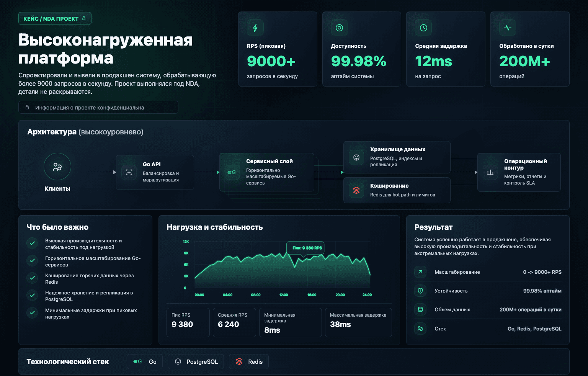This screenshot has width=588, height=376.
Task: Click the Go icon in Сервисный слой card
Action: coord(232,172)
